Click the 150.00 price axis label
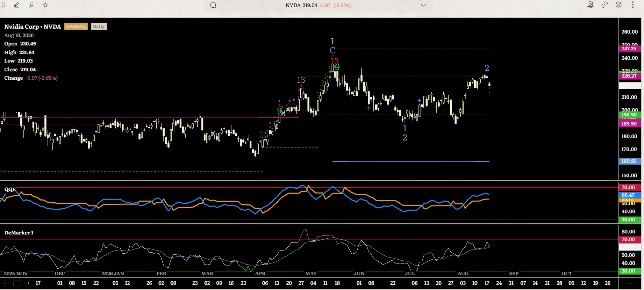 pyautogui.click(x=630, y=175)
